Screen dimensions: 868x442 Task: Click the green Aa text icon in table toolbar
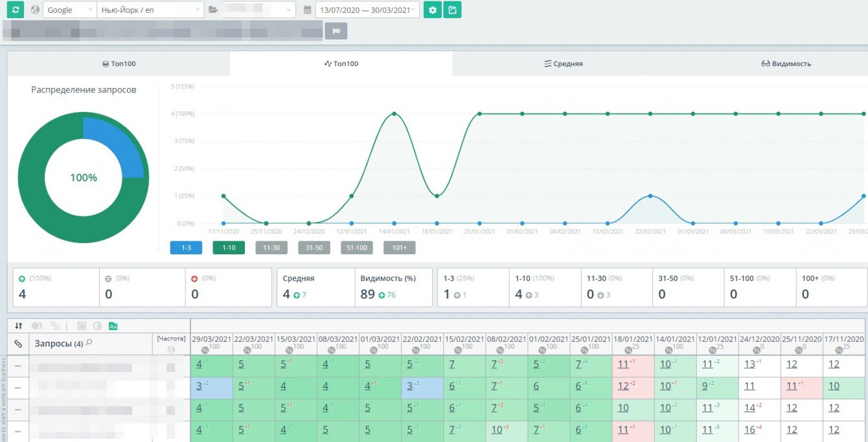click(113, 326)
